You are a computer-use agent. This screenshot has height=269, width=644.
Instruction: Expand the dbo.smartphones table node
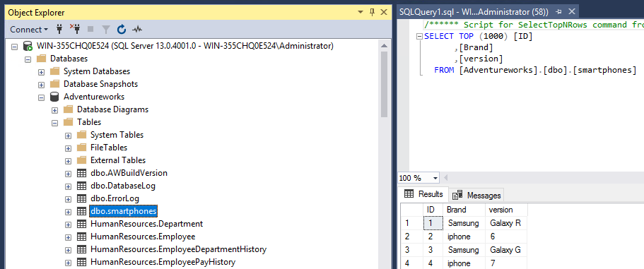[x=68, y=212]
